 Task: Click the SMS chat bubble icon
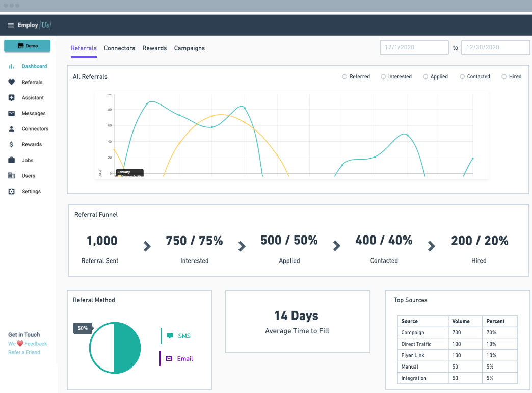[x=170, y=336]
